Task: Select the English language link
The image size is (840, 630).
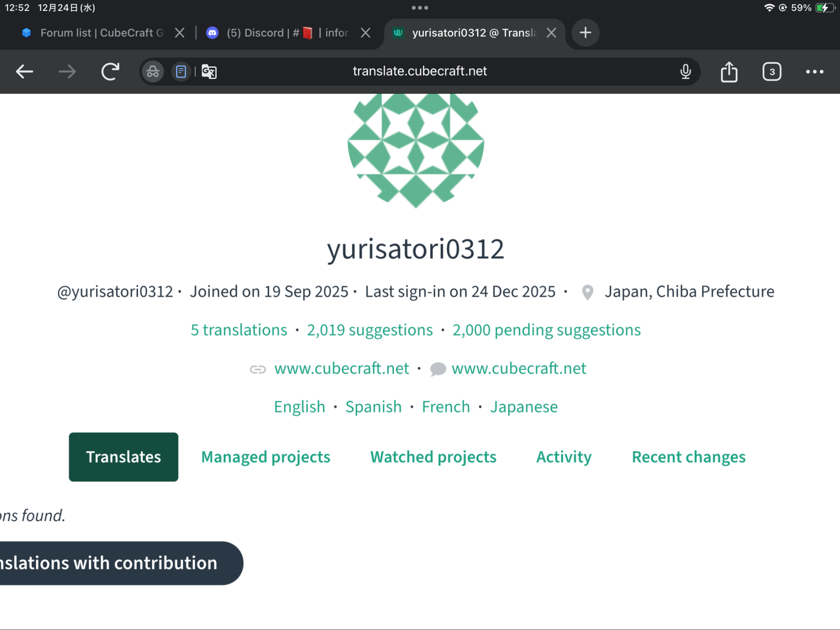Action: click(299, 407)
